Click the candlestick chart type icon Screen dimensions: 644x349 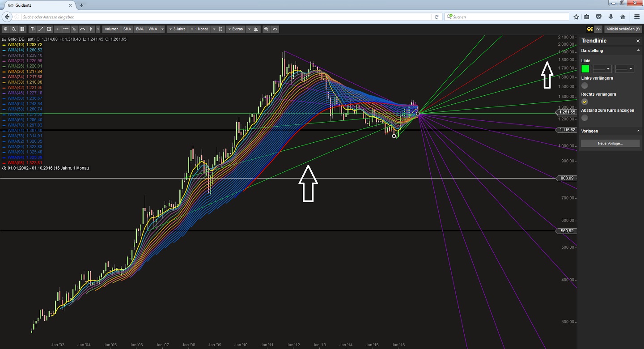pyautogui.click(x=221, y=29)
